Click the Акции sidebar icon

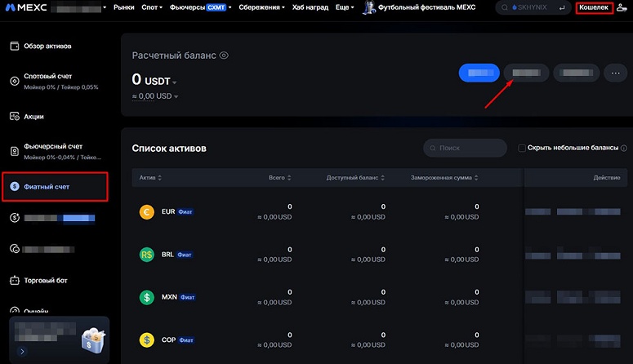coord(15,116)
